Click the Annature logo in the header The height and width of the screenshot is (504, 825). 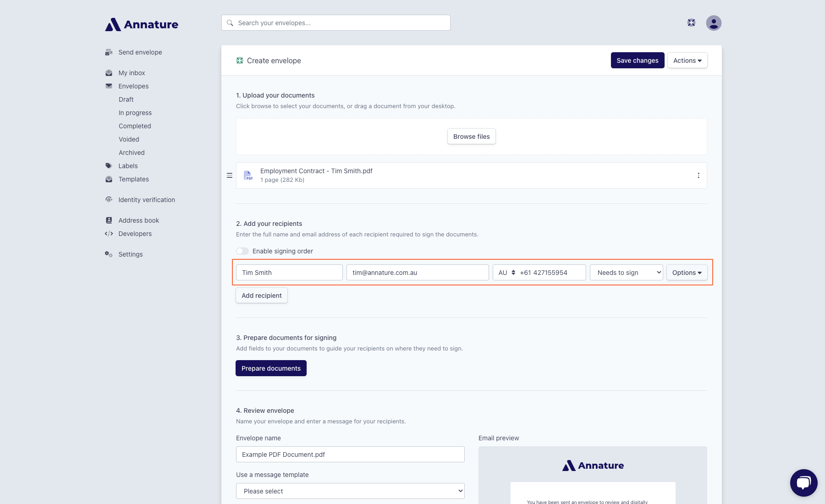142,24
